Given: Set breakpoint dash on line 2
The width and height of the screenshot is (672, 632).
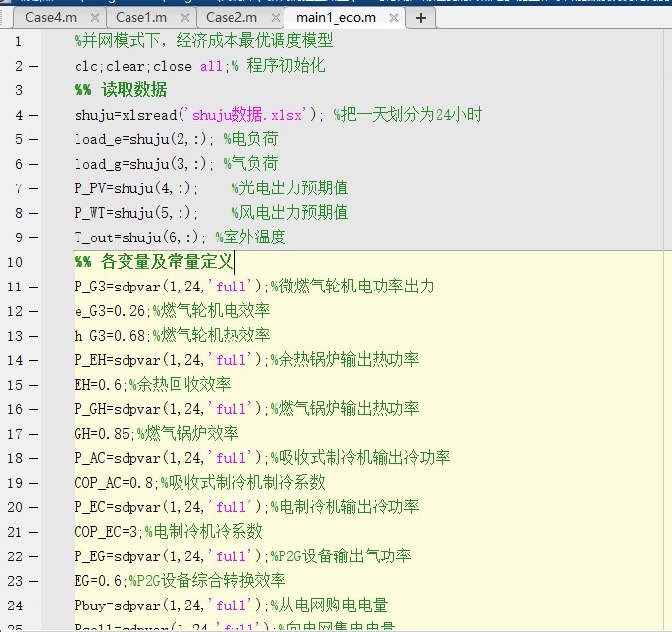Looking at the screenshot, I should 33,67.
